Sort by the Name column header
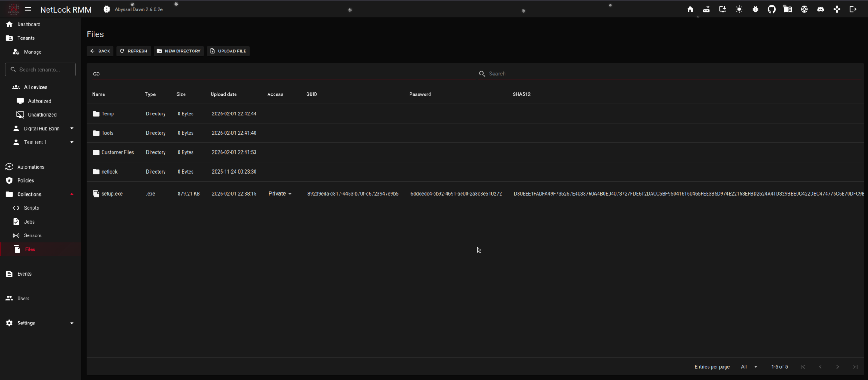Image resolution: width=868 pixels, height=380 pixels. (99, 94)
